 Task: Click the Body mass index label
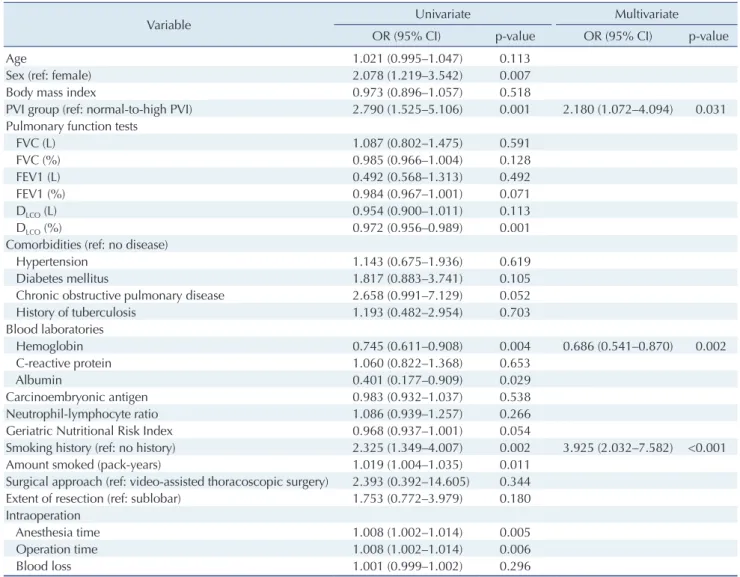pos(51,92)
